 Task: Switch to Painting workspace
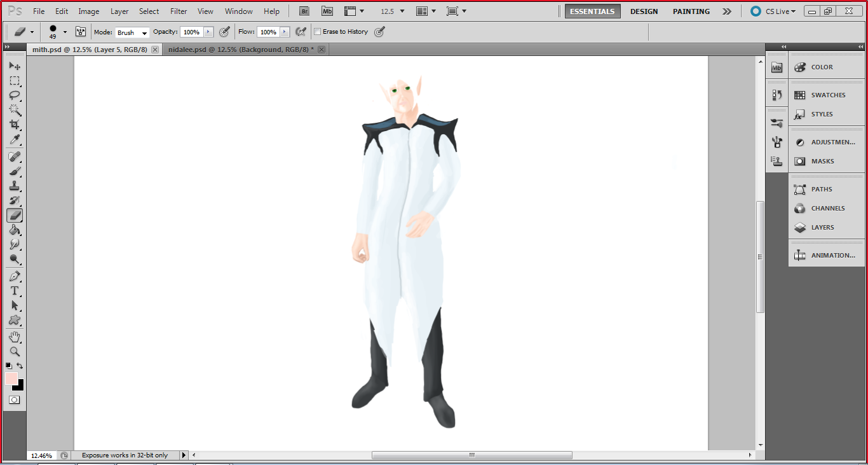pos(691,11)
